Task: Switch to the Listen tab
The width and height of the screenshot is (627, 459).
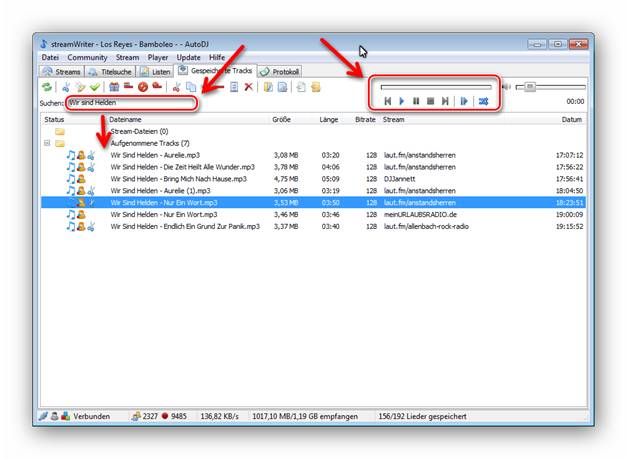Action: [x=156, y=72]
